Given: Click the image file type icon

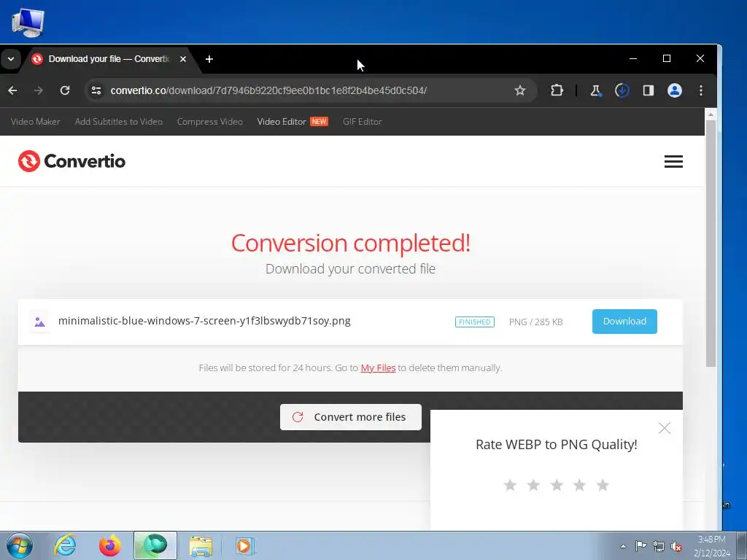Looking at the screenshot, I should tap(40, 322).
